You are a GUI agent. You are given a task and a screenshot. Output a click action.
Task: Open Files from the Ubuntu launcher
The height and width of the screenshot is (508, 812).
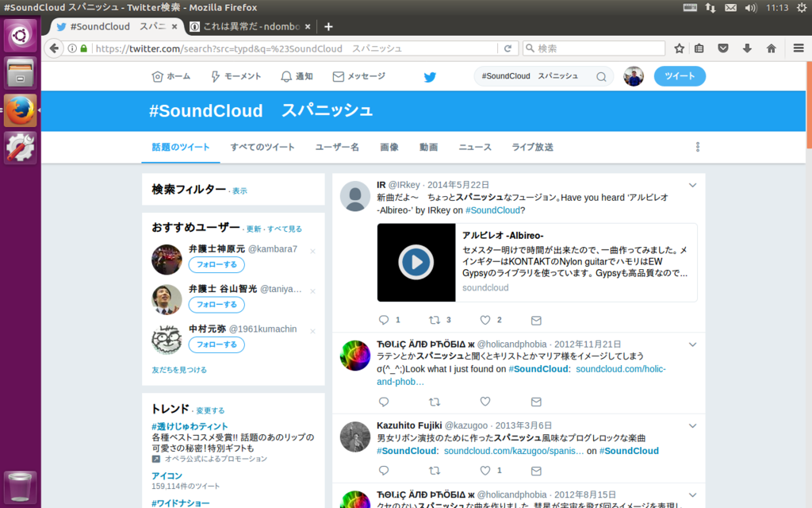pyautogui.click(x=20, y=72)
